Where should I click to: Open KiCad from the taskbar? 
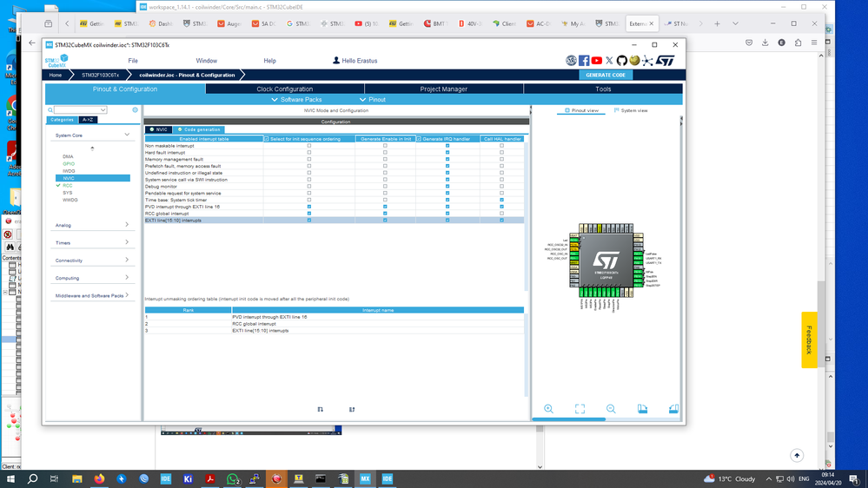(188, 478)
